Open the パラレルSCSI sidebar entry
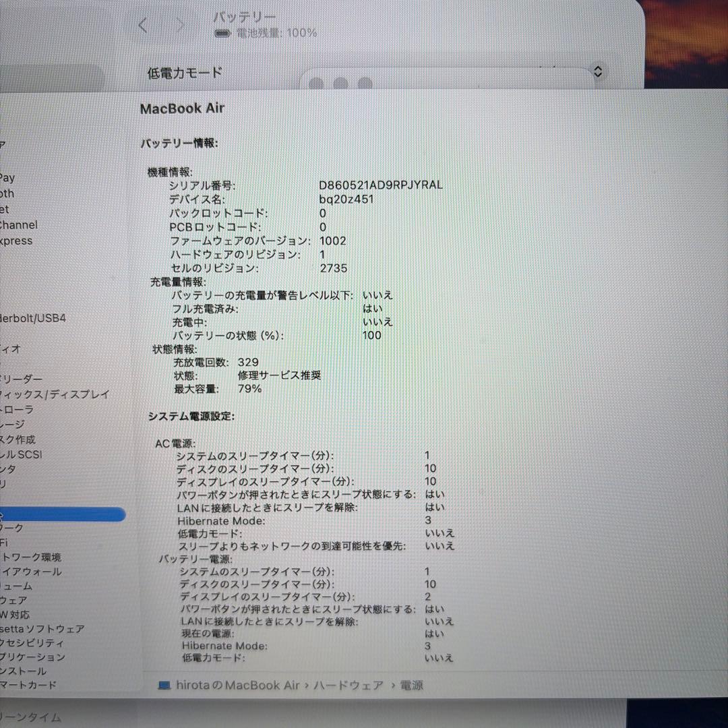The width and height of the screenshot is (728, 728). point(21,454)
